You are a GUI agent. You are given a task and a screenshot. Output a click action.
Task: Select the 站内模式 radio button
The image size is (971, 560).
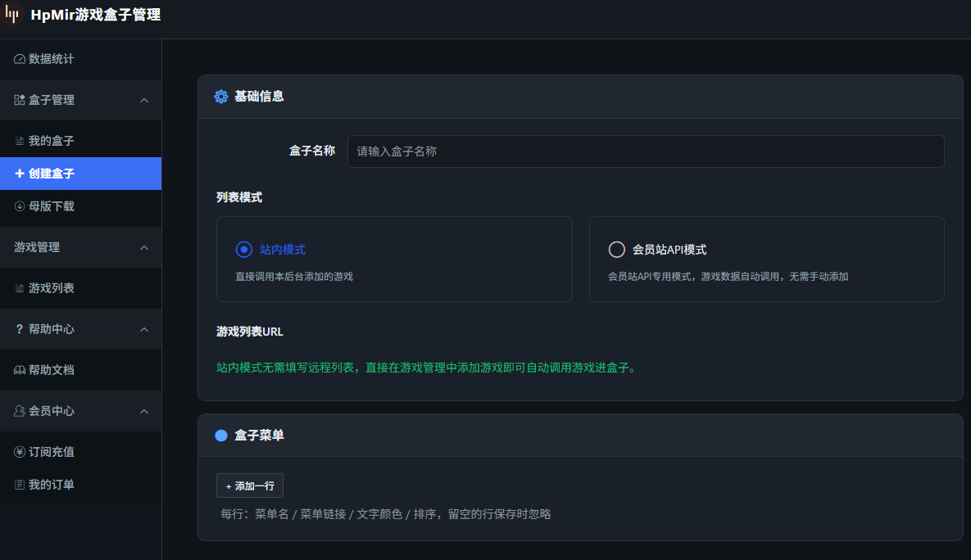click(244, 250)
